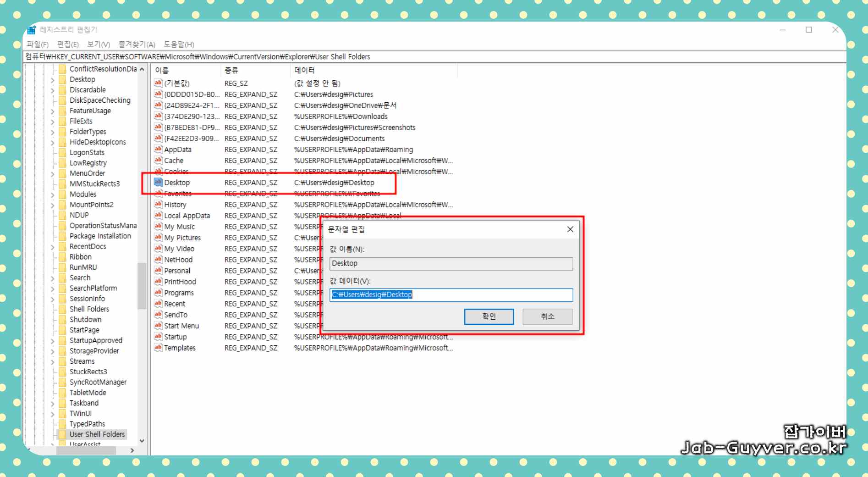Expand the Streams key
Image resolution: width=868 pixels, height=477 pixels.
coord(52,362)
